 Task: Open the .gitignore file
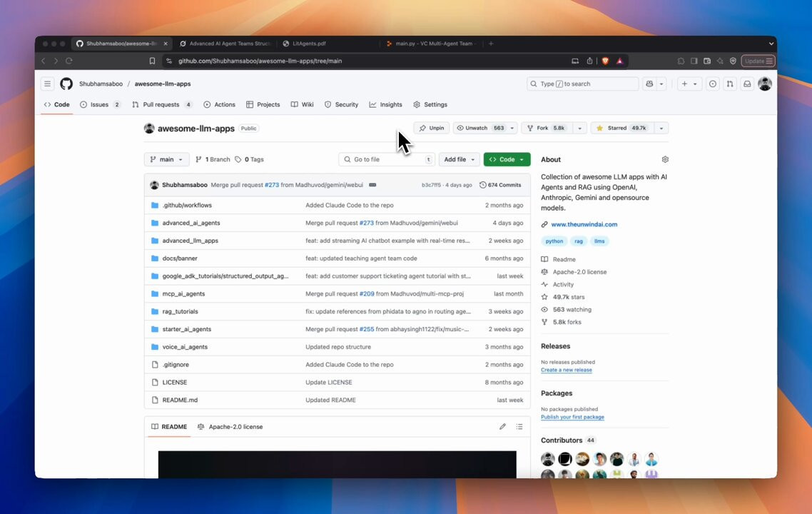coord(176,364)
